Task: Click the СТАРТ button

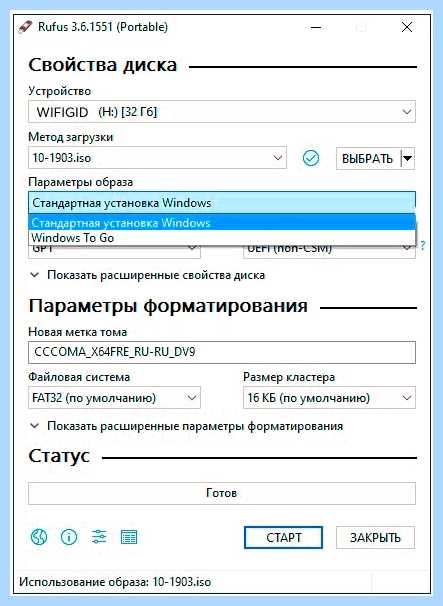Action: pos(283,537)
